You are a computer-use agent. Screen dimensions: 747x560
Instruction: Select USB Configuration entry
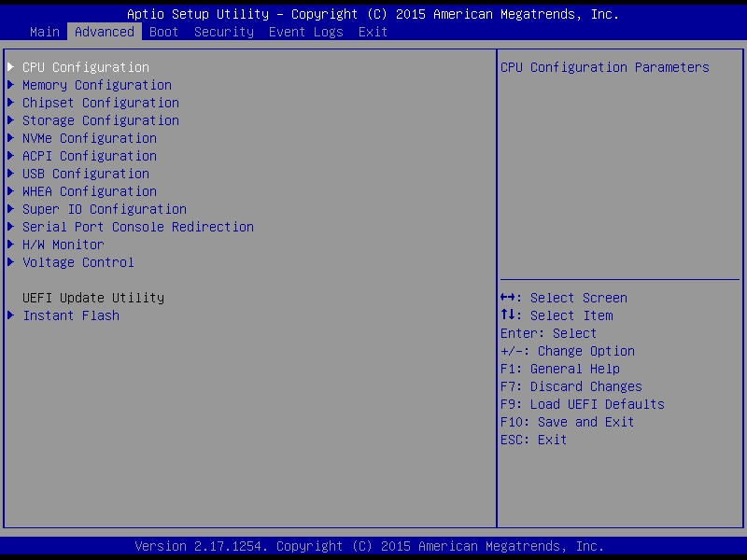(x=86, y=174)
